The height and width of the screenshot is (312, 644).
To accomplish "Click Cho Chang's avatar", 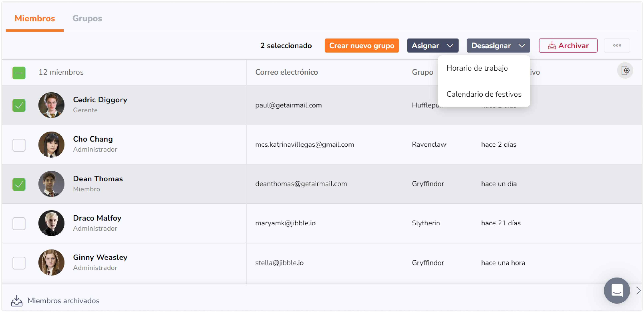I will 51,144.
